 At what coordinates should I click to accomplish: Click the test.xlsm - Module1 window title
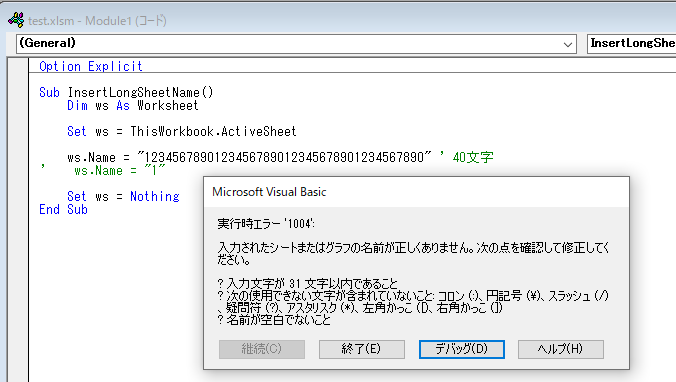(97, 21)
